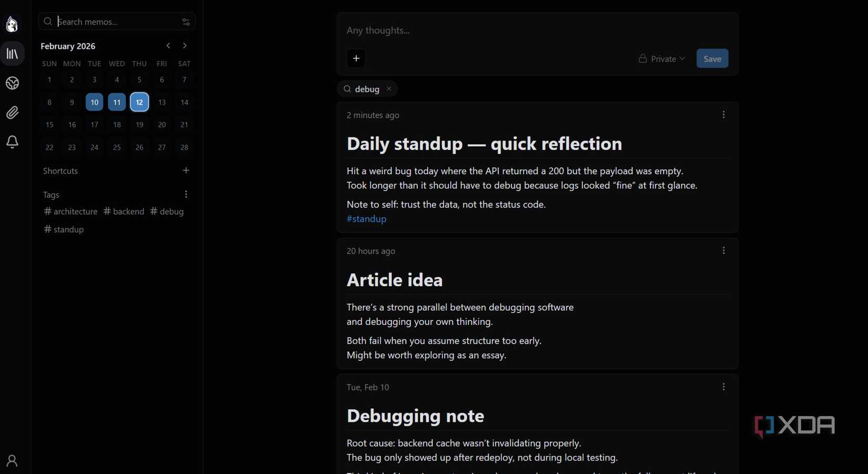Click the '2 minutes ago' timestamp
The image size is (868, 474).
[x=372, y=115]
